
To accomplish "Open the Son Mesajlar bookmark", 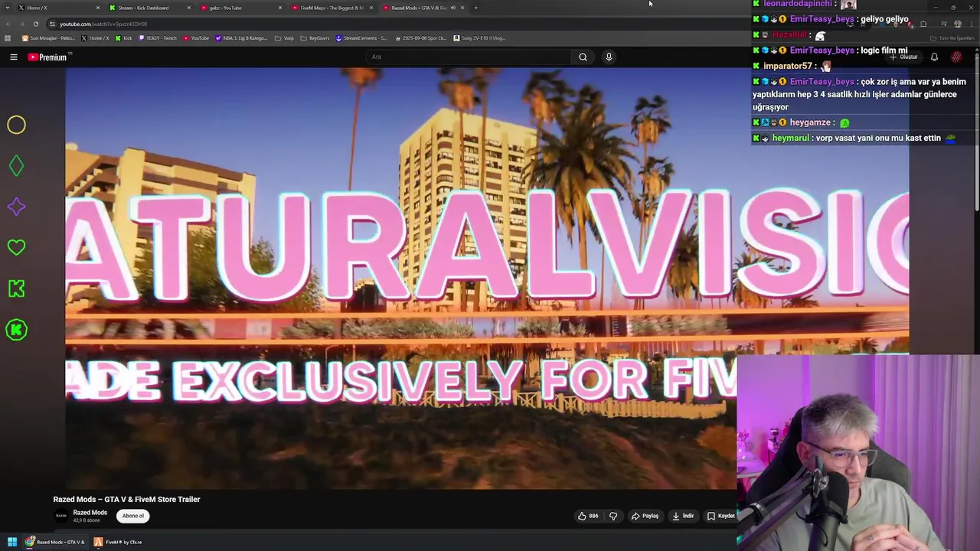I will [48, 37].
